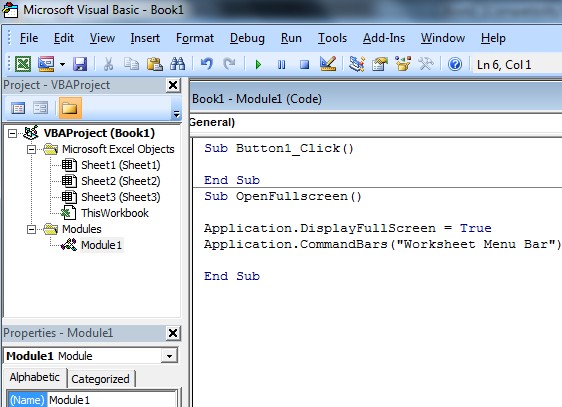This screenshot has height=407, width=562.
Task: Open Properties Window toolbar icon
Action: [x=380, y=64]
